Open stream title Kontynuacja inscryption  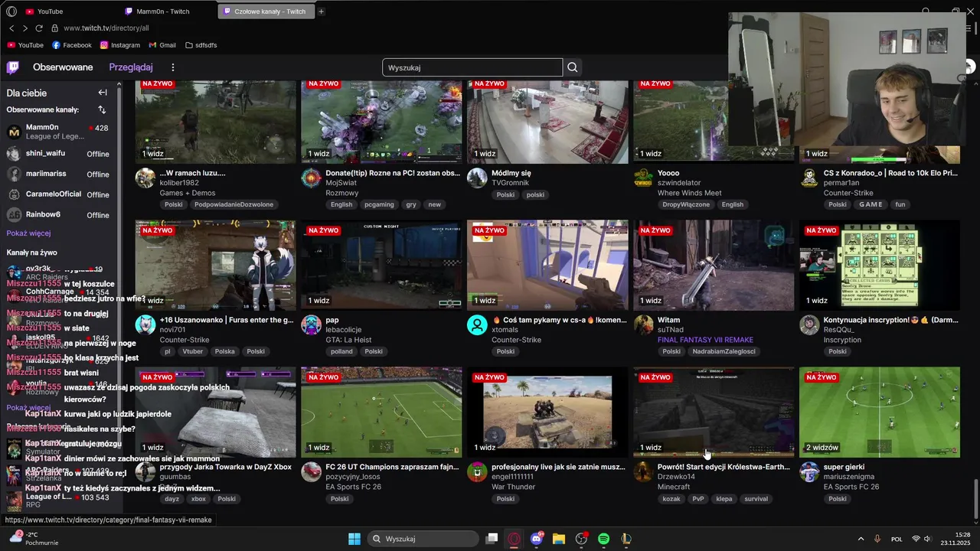890,320
